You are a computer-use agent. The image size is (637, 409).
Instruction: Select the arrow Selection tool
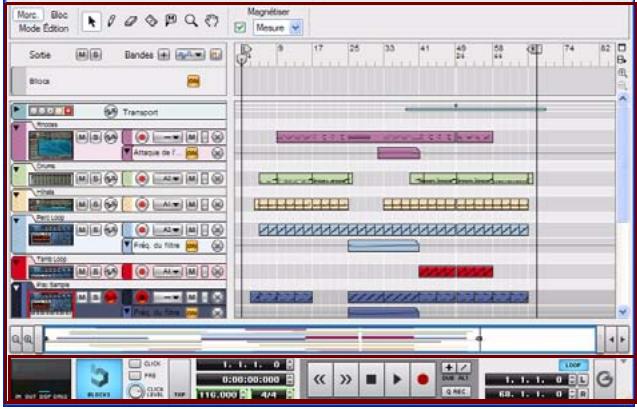91,21
